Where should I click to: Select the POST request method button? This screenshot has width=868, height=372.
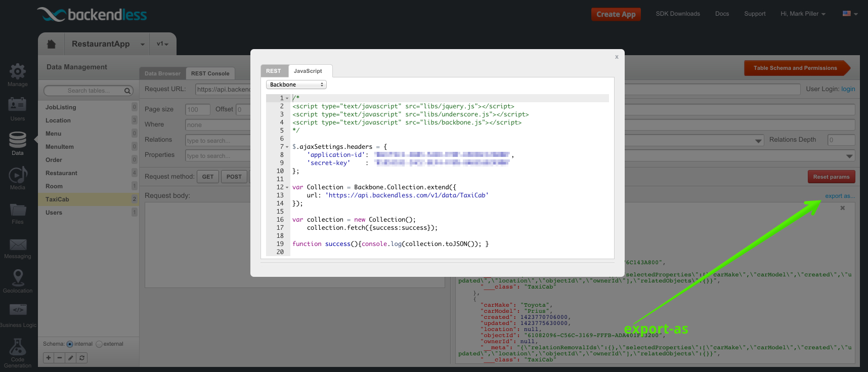pyautogui.click(x=234, y=177)
